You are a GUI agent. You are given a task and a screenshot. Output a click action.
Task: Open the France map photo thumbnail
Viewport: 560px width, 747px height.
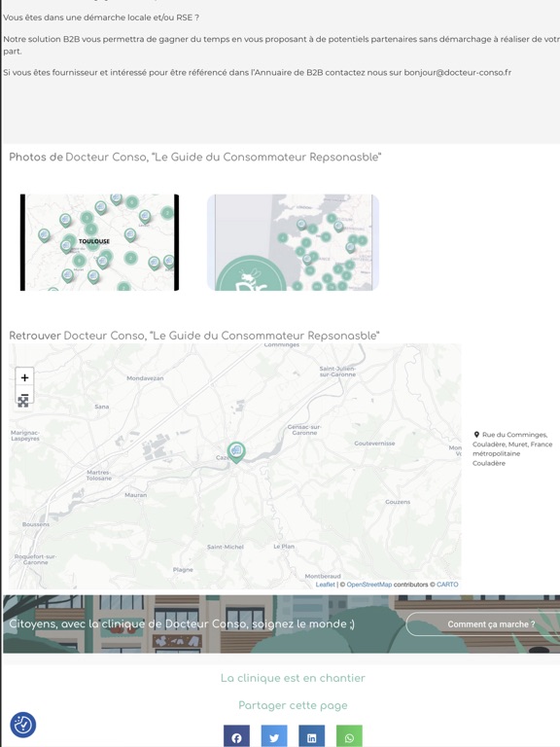(293, 242)
